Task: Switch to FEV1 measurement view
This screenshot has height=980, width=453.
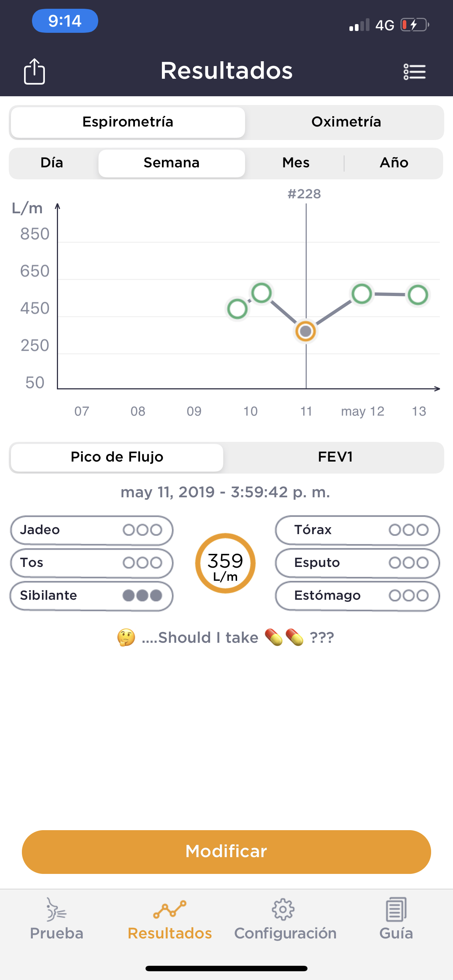Action: coord(335,457)
